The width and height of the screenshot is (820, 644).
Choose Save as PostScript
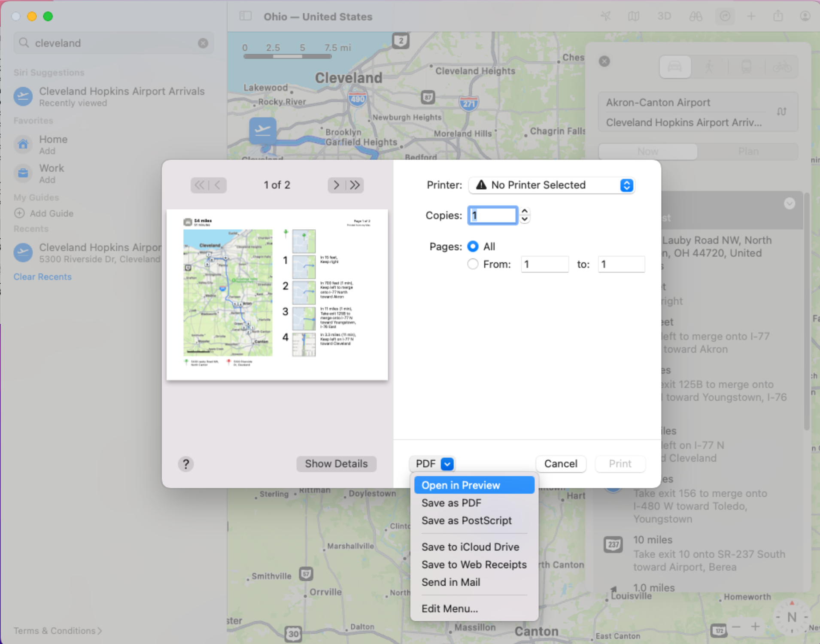[x=474, y=520]
